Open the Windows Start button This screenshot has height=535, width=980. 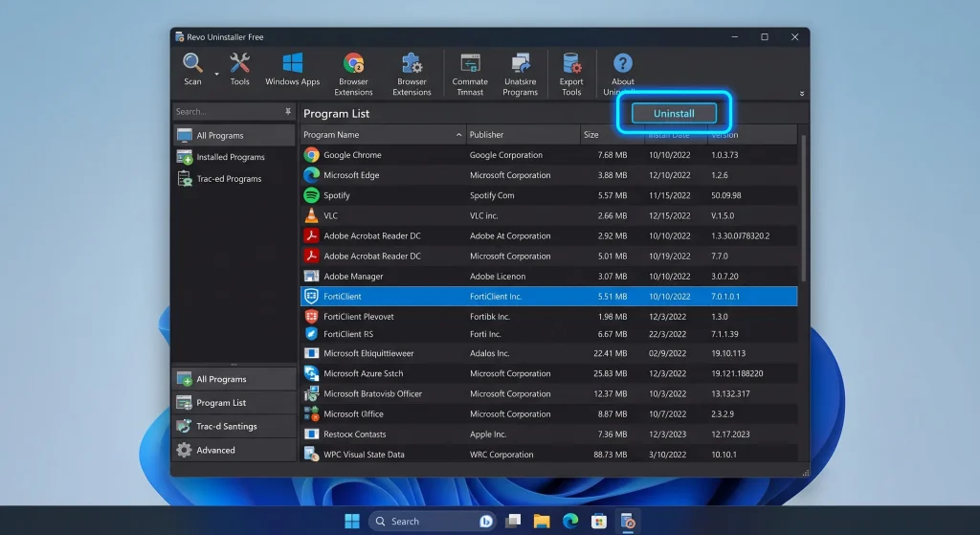point(352,521)
